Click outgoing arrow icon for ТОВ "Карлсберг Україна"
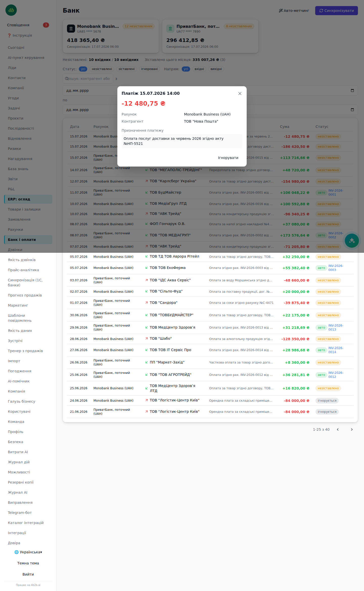 tap(147, 181)
